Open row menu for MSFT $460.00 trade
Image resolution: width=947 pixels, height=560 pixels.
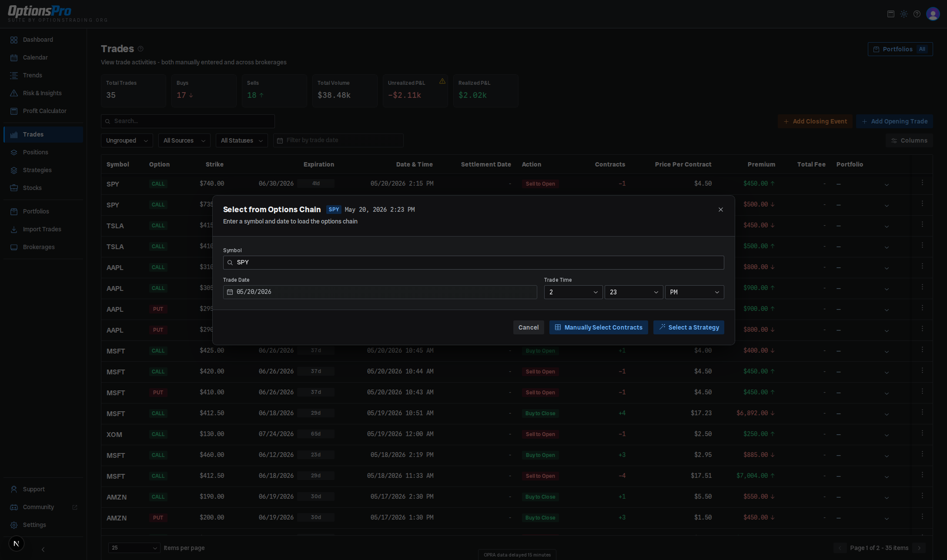[x=922, y=454]
